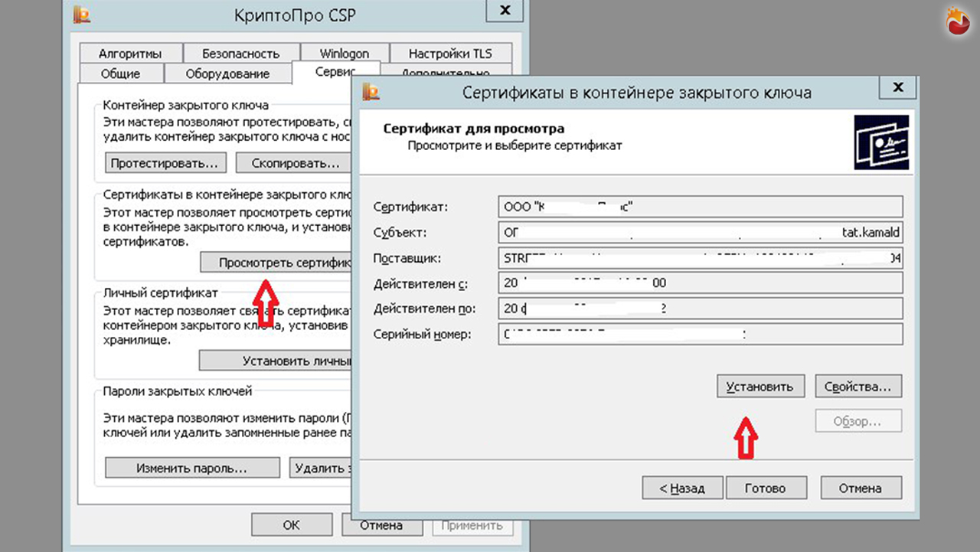Click the 'Поставщик:' label
The image size is (980, 552).
pos(407,258)
